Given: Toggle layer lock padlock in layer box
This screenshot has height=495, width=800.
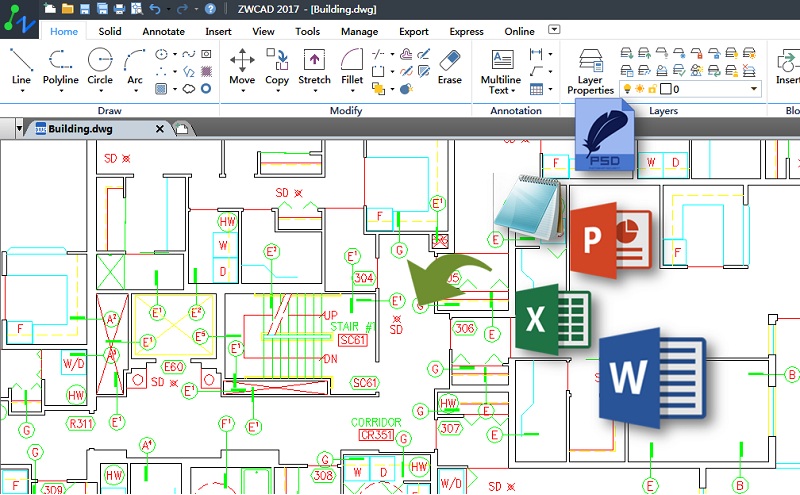Looking at the screenshot, I should click(652, 89).
